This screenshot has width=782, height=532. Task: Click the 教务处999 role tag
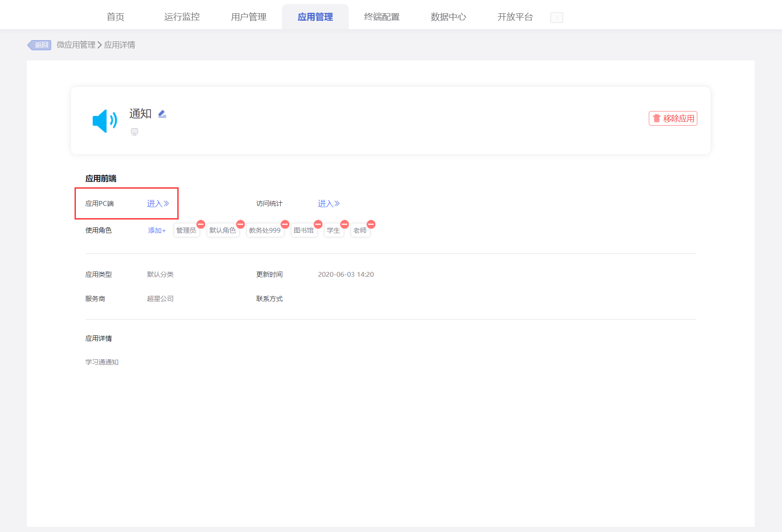click(x=265, y=231)
